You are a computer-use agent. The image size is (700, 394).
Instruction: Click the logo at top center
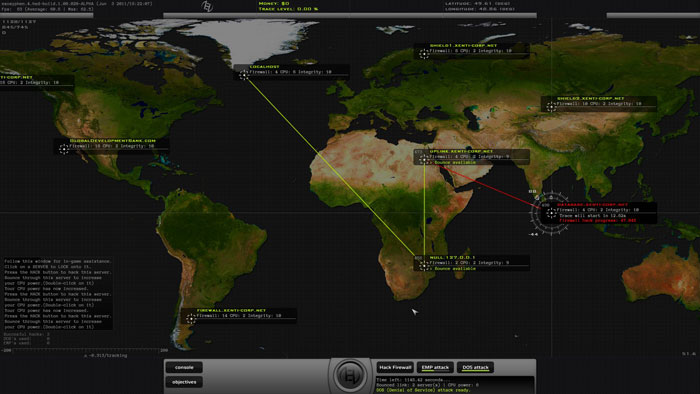click(207, 6)
